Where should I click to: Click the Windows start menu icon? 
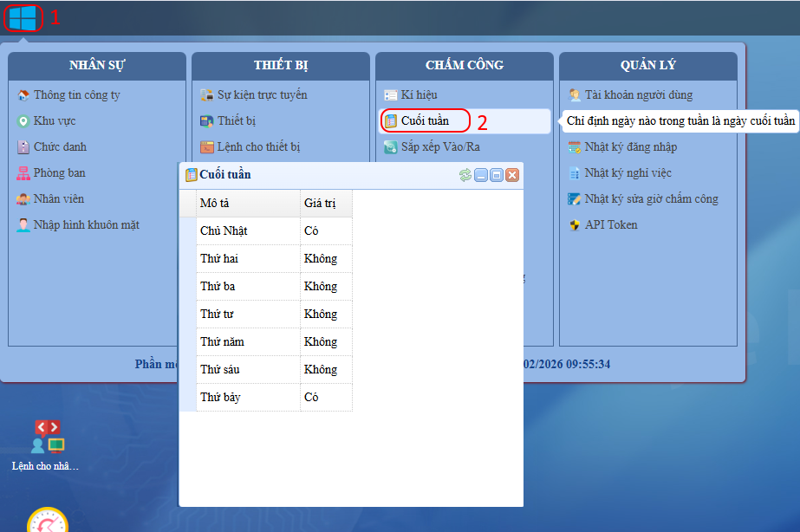pyautogui.click(x=23, y=17)
